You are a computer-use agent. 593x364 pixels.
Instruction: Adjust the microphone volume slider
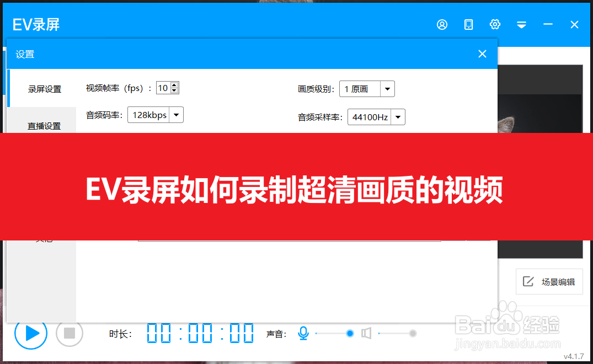tap(335, 333)
